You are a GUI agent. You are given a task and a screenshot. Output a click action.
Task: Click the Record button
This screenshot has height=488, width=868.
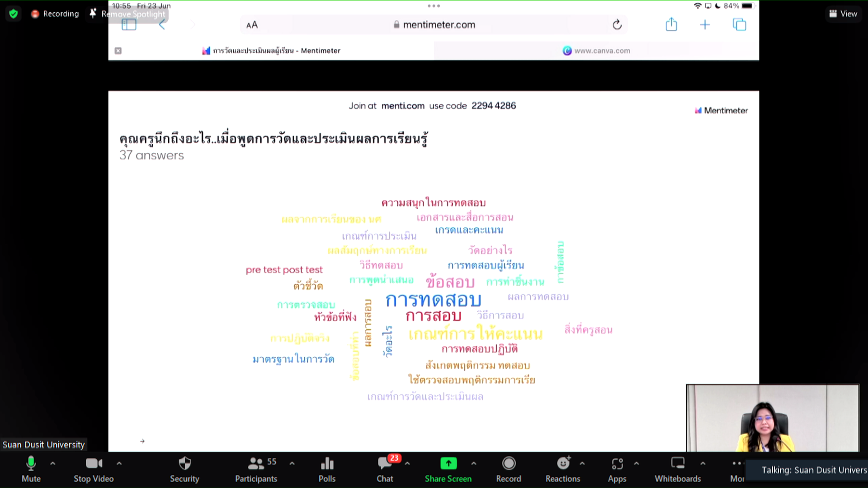point(509,469)
